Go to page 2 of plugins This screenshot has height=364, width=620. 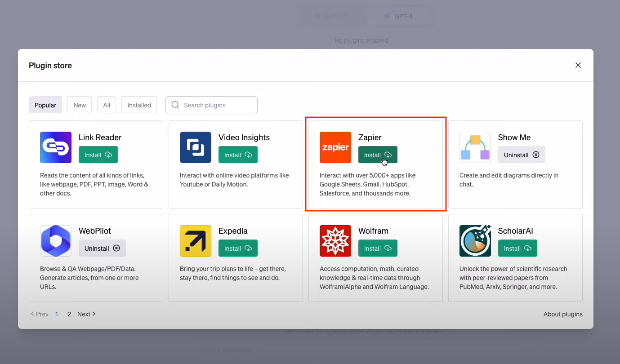pos(69,314)
